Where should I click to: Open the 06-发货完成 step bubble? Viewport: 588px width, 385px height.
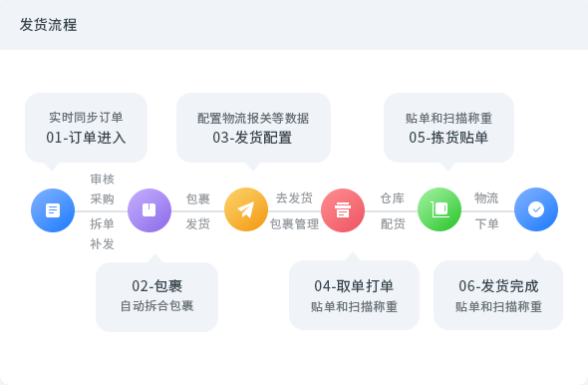(x=498, y=295)
